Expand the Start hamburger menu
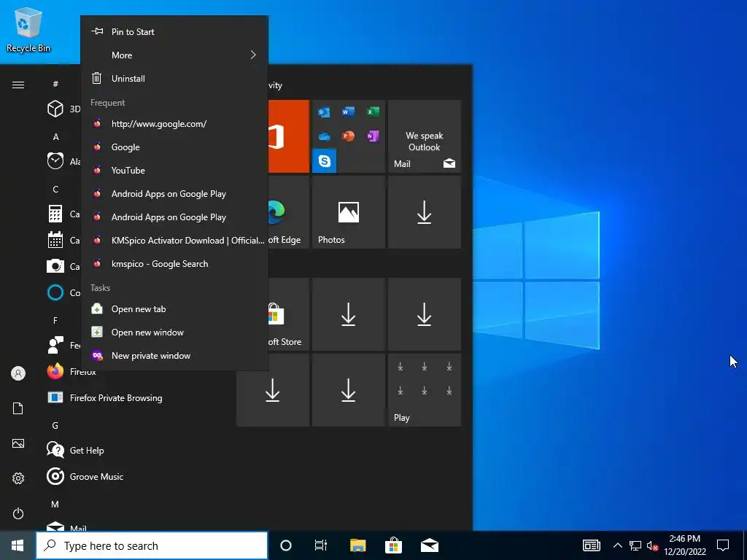The height and width of the screenshot is (560, 747). (x=18, y=85)
